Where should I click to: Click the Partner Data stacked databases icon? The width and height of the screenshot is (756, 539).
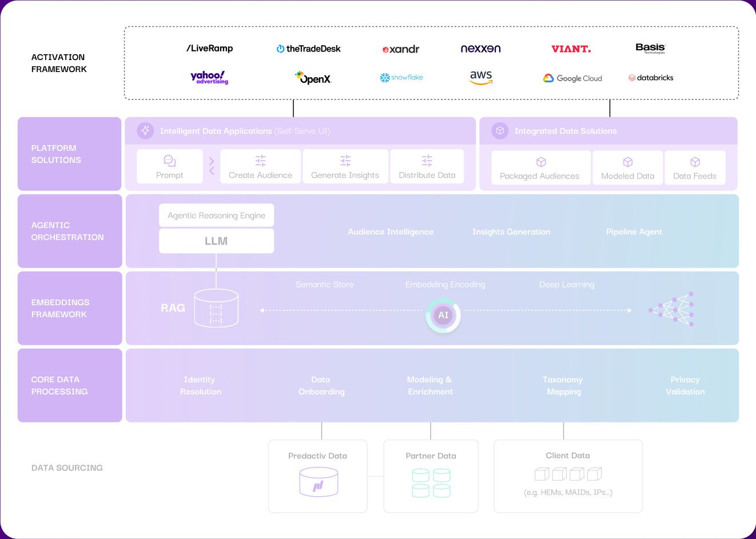pyautogui.click(x=431, y=483)
